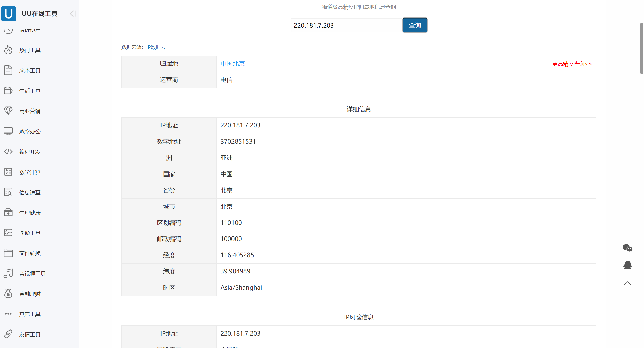
Task: Open the 文件转换 file conversion section
Action: pyautogui.click(x=30, y=253)
